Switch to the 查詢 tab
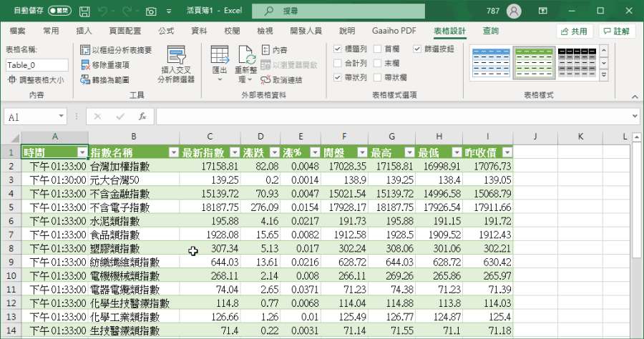This screenshot has width=644, height=339. tap(490, 31)
